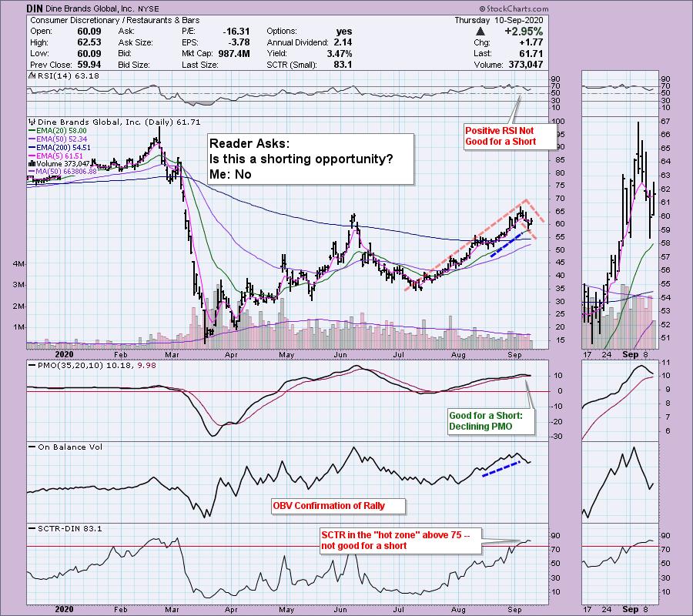Screen dimensions: 693x616
Task: Click the "67" price label on the zoomed panel axis
Action: (665, 121)
